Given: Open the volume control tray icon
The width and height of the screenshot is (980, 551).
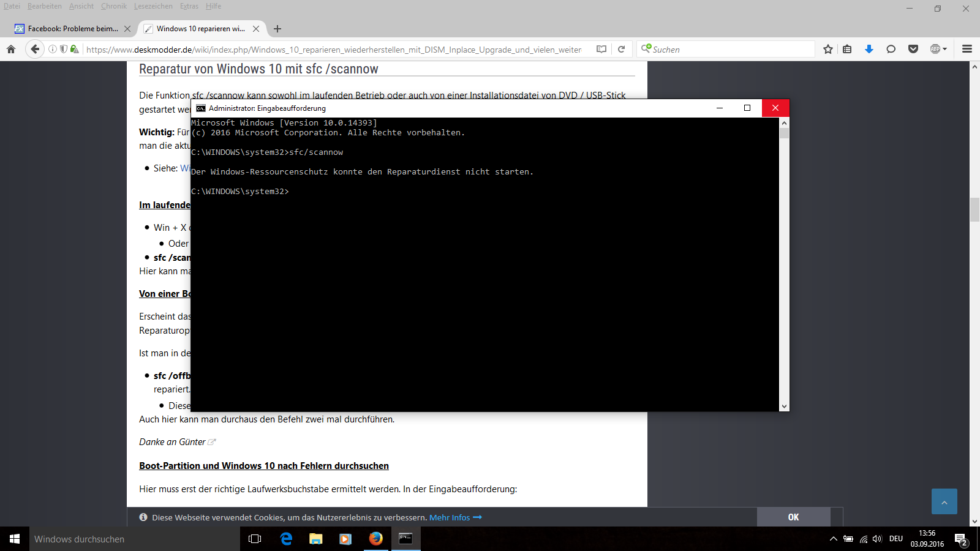Looking at the screenshot, I should [x=877, y=539].
